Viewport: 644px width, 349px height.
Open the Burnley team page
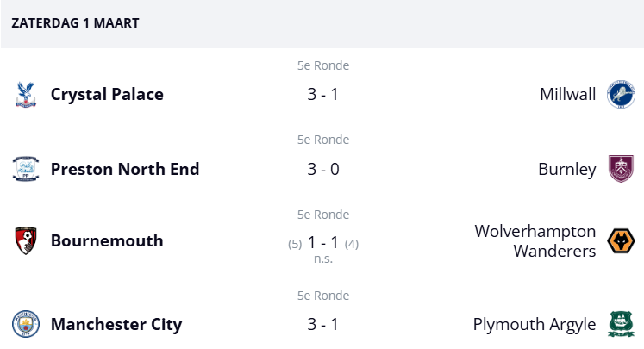(x=566, y=169)
